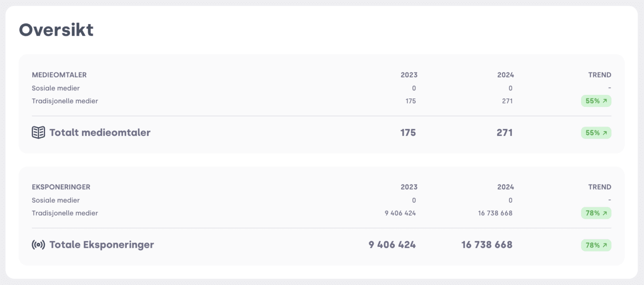Click the 55% trend badge for Tradisjonelle medier
This screenshot has width=644, height=285.
pos(596,101)
